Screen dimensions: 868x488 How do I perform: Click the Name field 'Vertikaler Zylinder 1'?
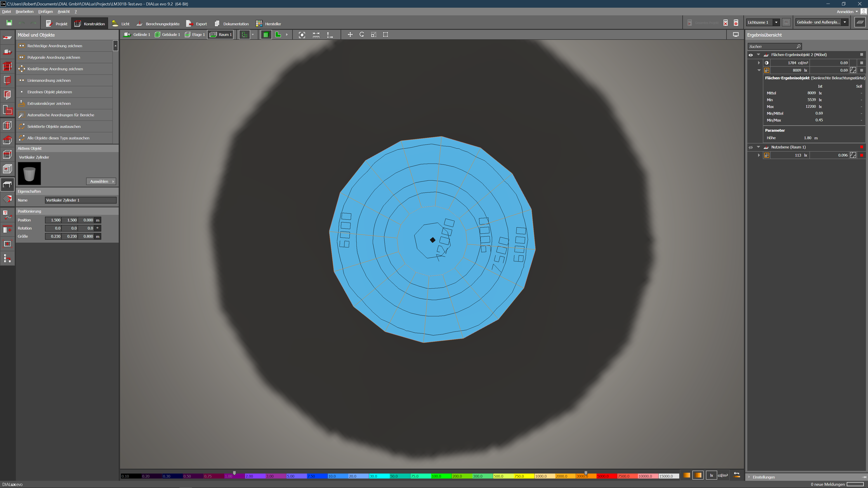coord(80,200)
